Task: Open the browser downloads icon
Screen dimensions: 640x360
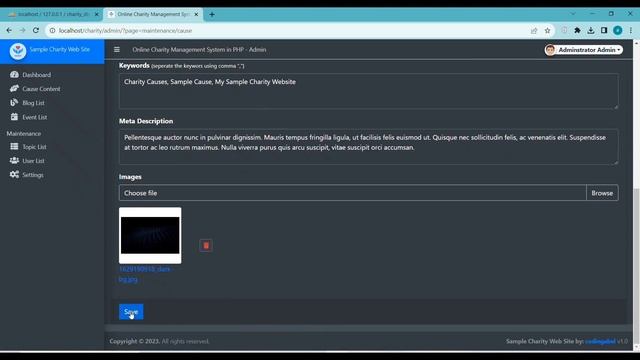Action: pyautogui.click(x=591, y=31)
